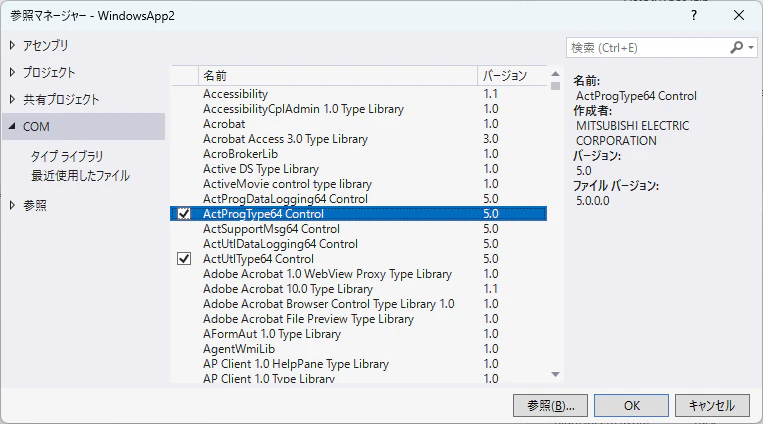The image size is (763, 424).
Task: Expand the 参照 section
Action: (x=12, y=205)
